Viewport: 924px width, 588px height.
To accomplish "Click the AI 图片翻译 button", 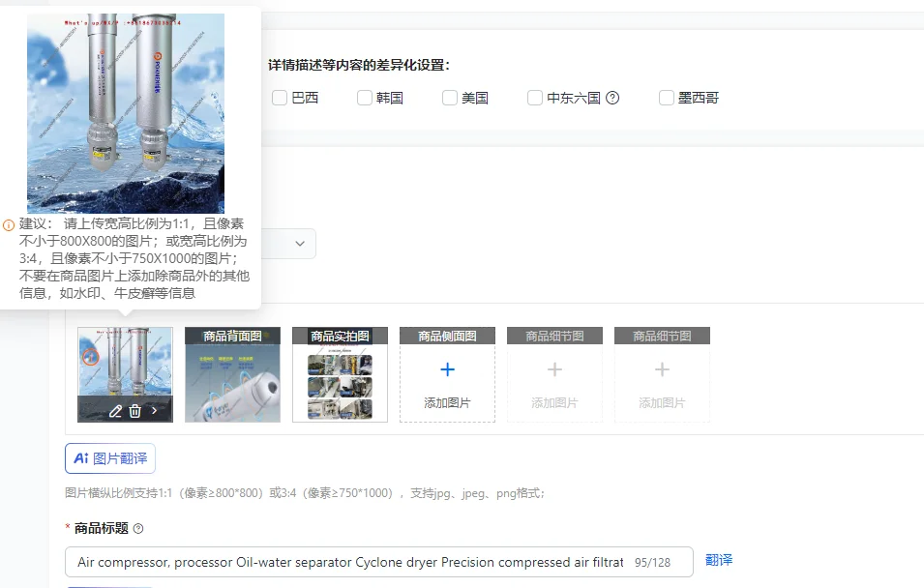I will (110, 458).
